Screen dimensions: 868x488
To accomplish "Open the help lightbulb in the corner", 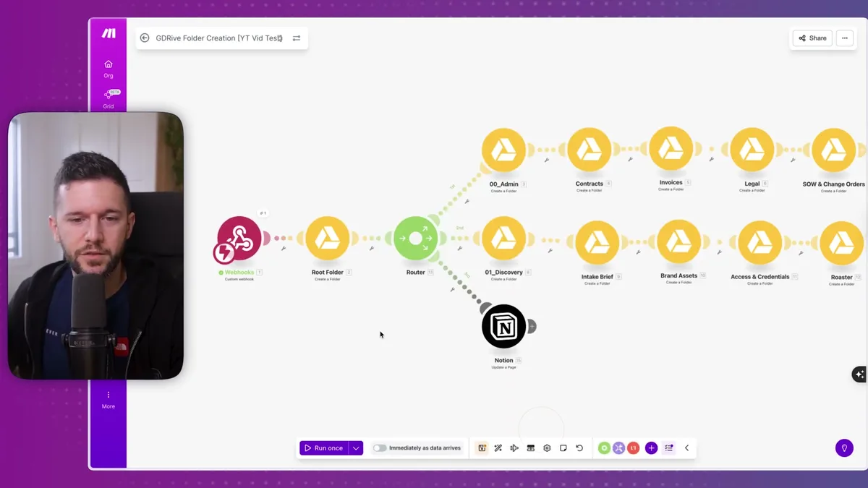I will (x=844, y=448).
